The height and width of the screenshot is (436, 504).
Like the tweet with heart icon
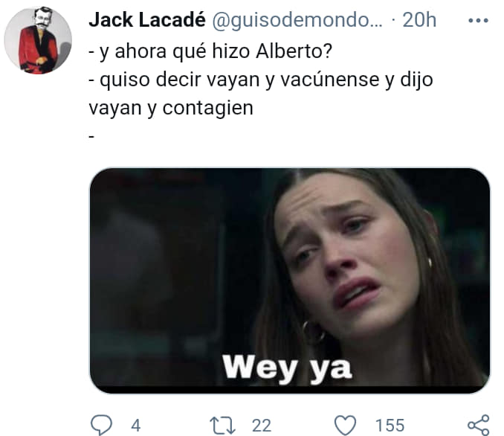pos(346,425)
